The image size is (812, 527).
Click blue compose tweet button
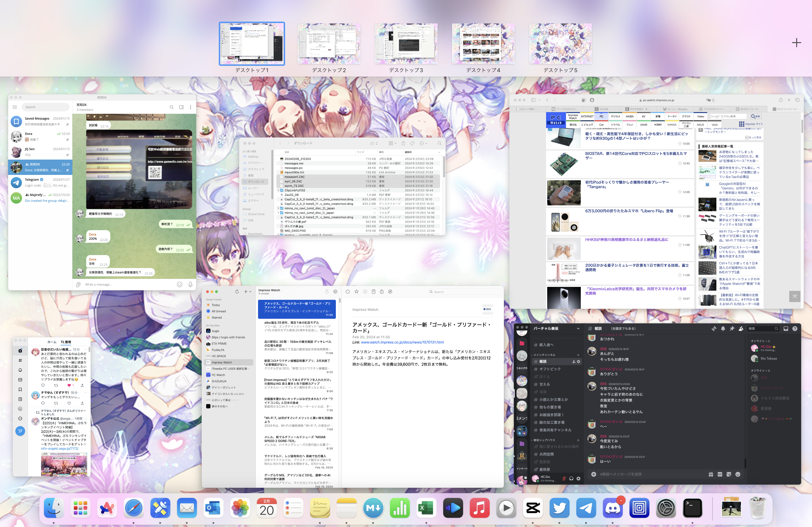20,431
